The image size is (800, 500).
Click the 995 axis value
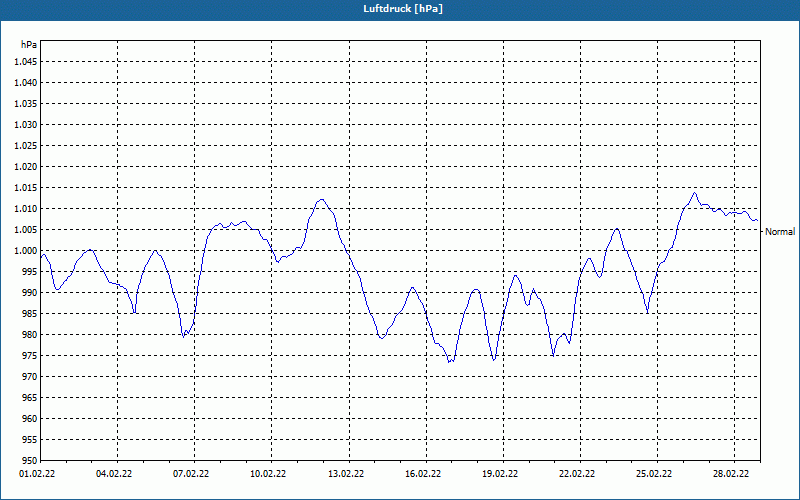30,271
